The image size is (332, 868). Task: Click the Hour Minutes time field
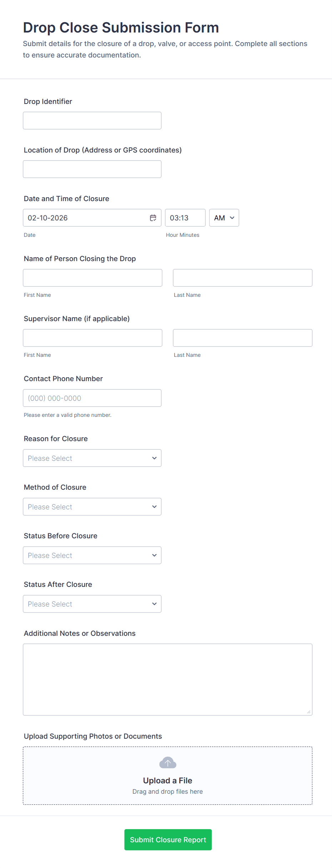[185, 218]
